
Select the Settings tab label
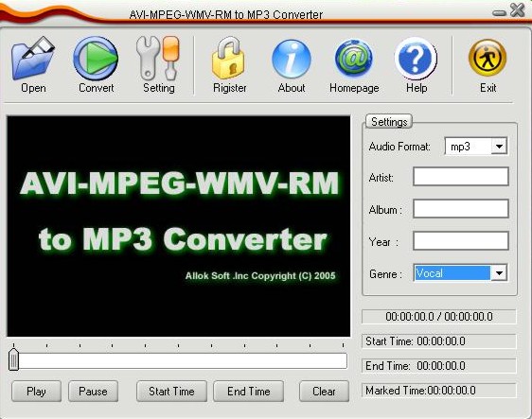tap(389, 121)
